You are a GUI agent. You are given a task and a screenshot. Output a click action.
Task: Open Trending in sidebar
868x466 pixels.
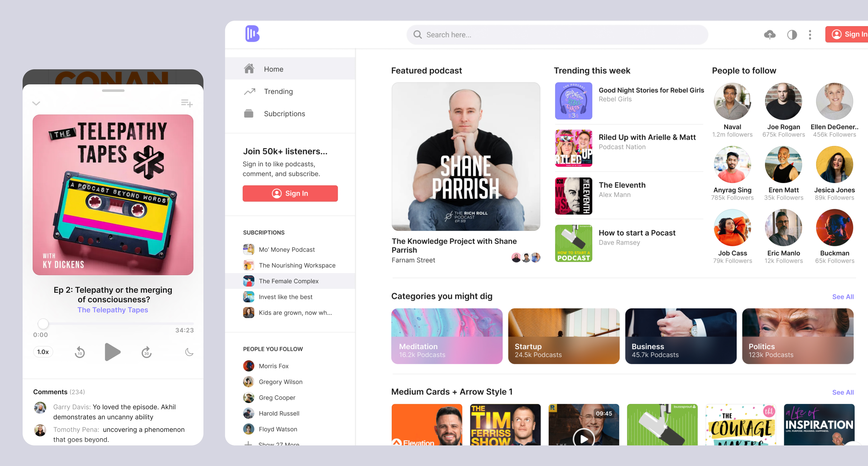278,91
